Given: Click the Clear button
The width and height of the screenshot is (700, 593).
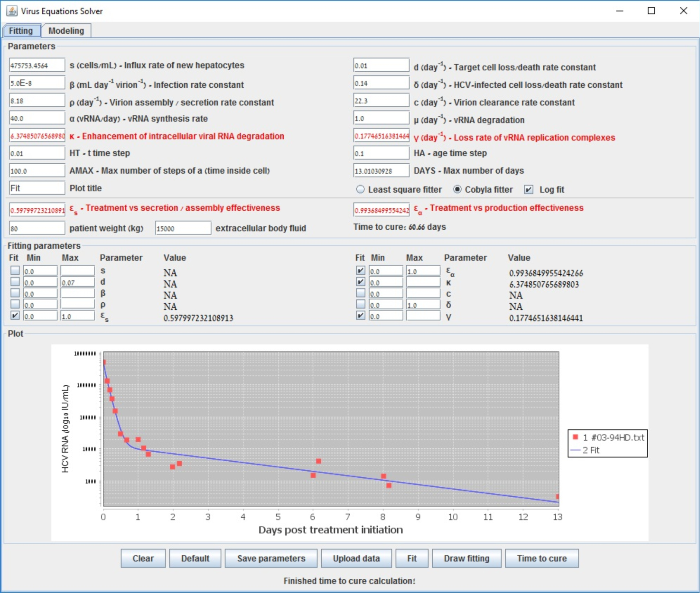Looking at the screenshot, I should coord(143,558).
